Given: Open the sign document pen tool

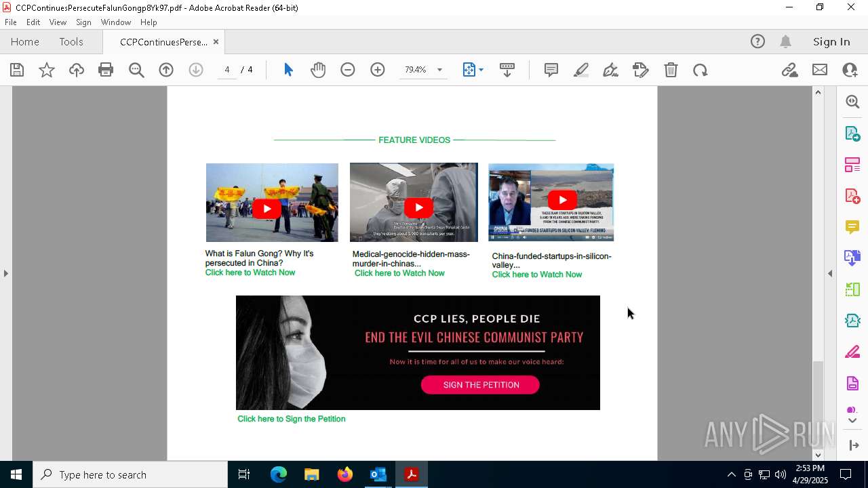Looking at the screenshot, I should (x=611, y=70).
